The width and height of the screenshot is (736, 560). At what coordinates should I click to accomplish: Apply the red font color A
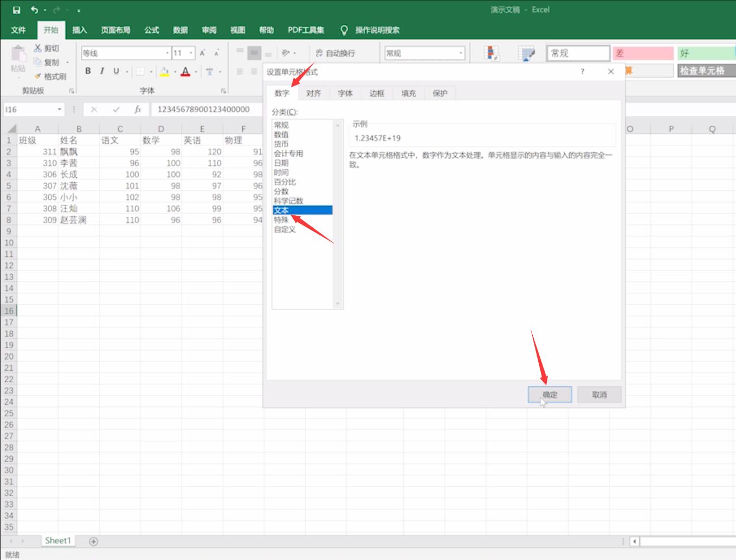(x=185, y=71)
